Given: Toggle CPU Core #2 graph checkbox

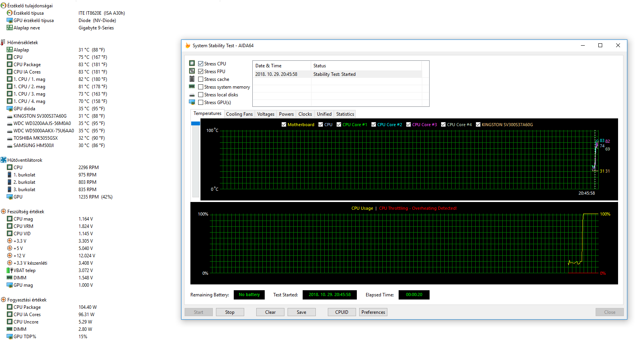Looking at the screenshot, I should (373, 125).
